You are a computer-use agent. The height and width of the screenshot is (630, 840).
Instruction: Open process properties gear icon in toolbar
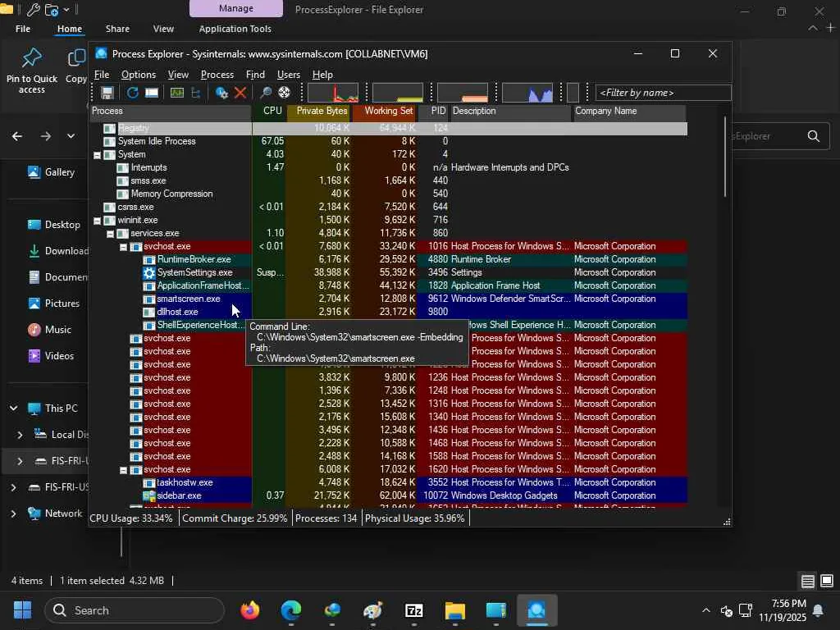pyautogui.click(x=221, y=93)
